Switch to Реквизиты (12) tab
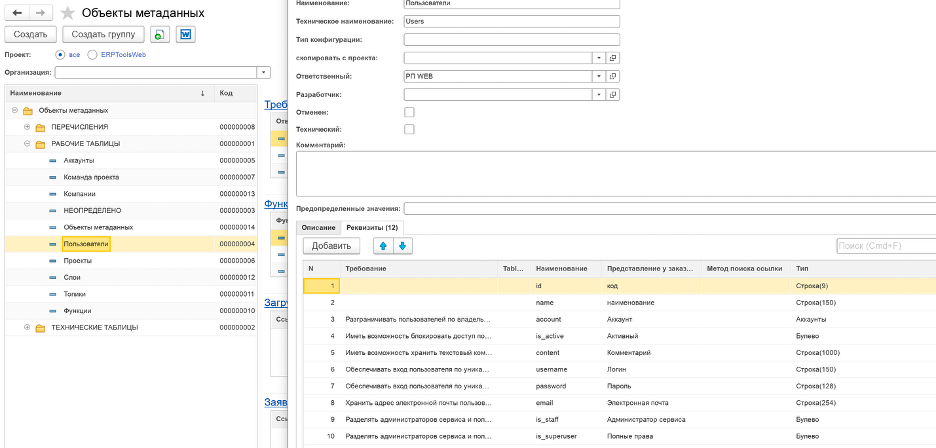Screen dimensions: 936x448 click(x=372, y=228)
